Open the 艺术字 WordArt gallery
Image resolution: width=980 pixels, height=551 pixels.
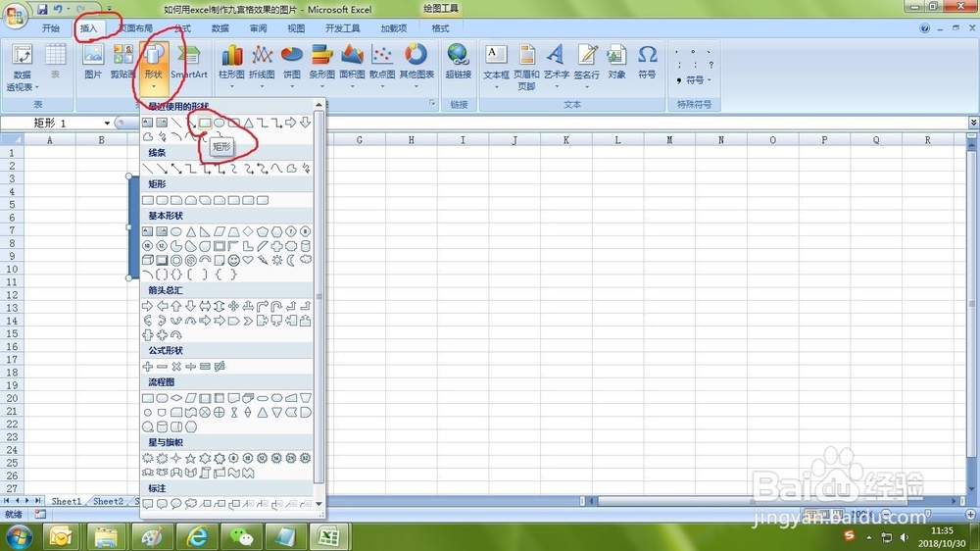557,68
